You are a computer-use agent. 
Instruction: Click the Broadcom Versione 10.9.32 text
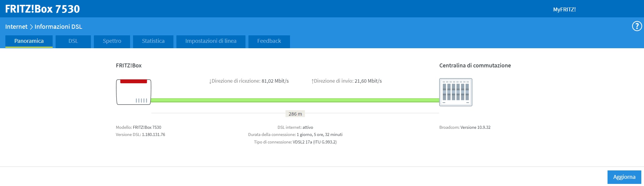point(465,127)
